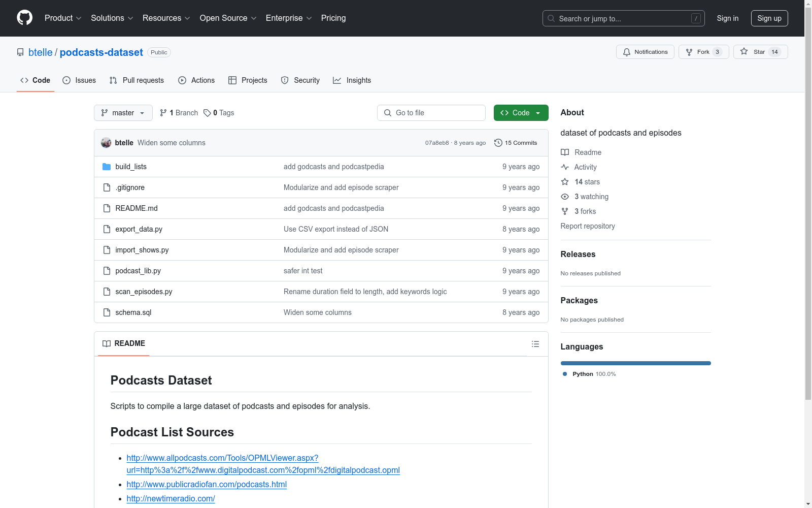Click the fork icon next to 3 forks
This screenshot has width=812, height=508.
coord(565,211)
